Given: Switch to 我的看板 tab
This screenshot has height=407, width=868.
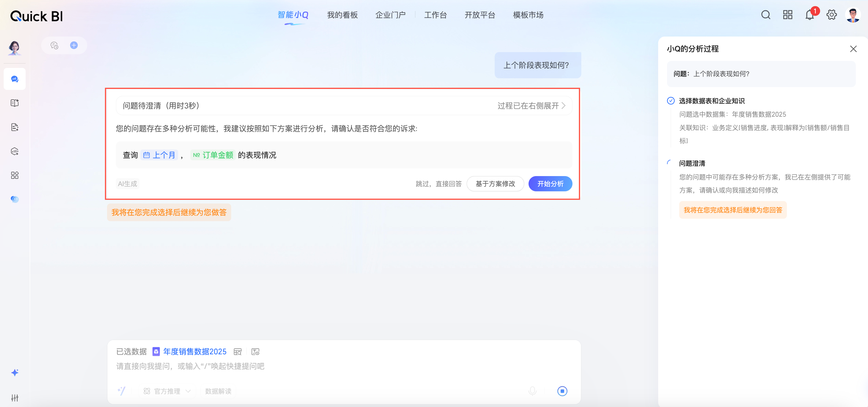Looking at the screenshot, I should pyautogui.click(x=342, y=15).
